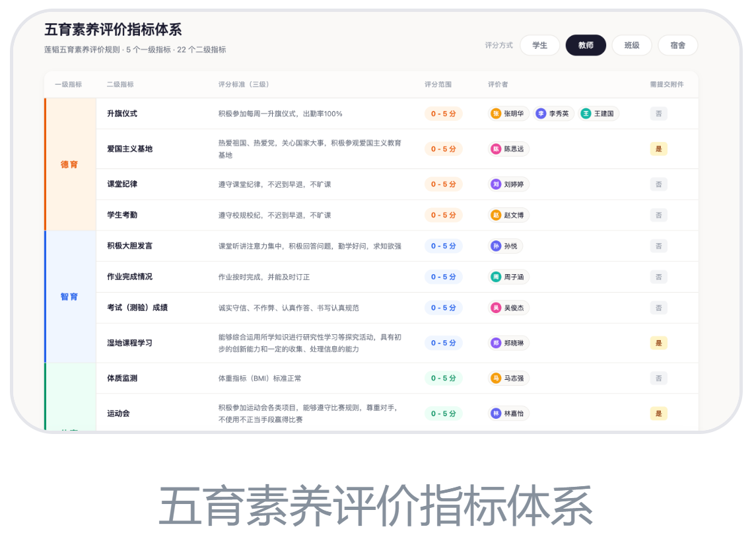Click attachment badge 否 in 考试（测验）成绩 row

[x=658, y=308]
